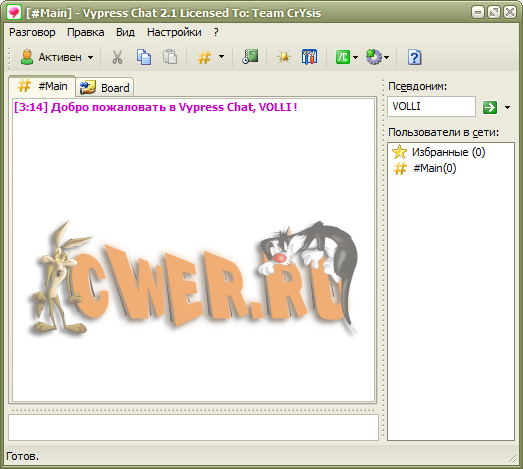Open the Вид menu

click(125, 32)
